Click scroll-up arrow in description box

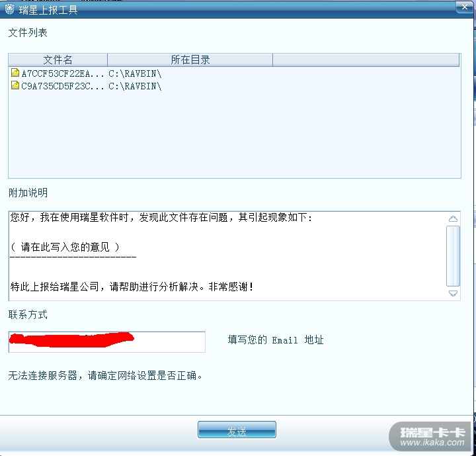454,218
